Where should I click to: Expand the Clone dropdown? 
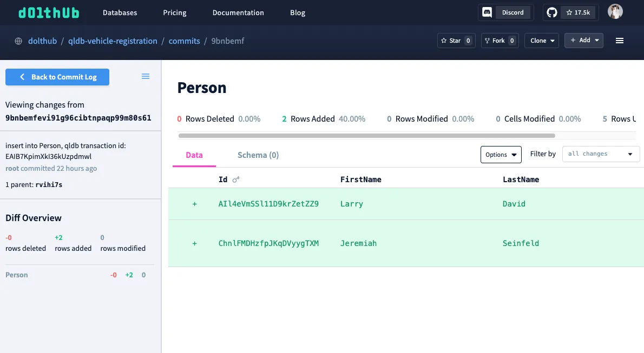point(542,41)
